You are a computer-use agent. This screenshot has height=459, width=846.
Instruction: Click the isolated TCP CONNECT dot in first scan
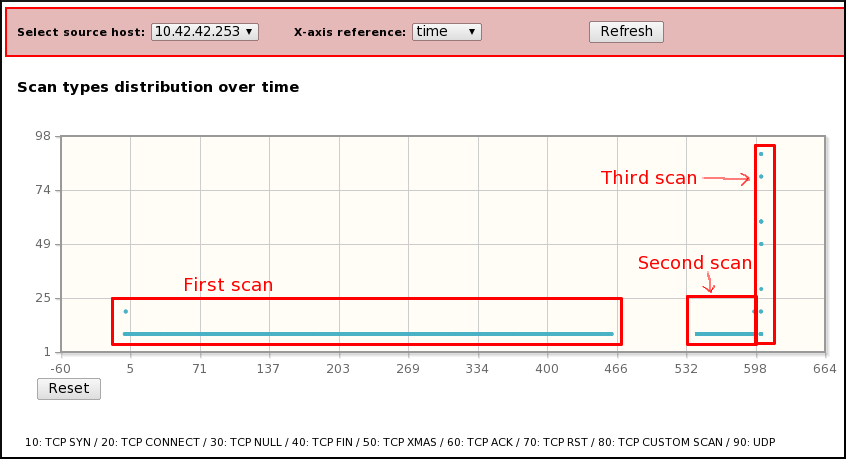pyautogui.click(x=125, y=311)
